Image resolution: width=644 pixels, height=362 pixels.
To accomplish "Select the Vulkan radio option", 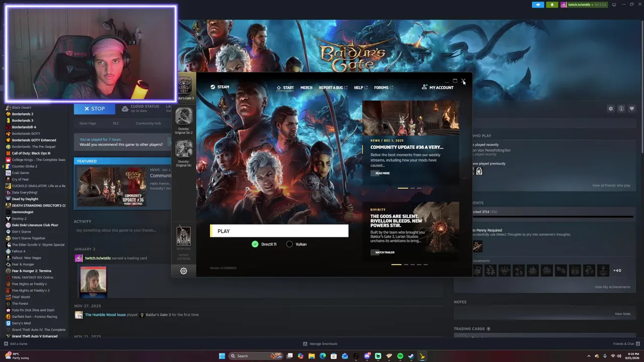I will [289, 244].
